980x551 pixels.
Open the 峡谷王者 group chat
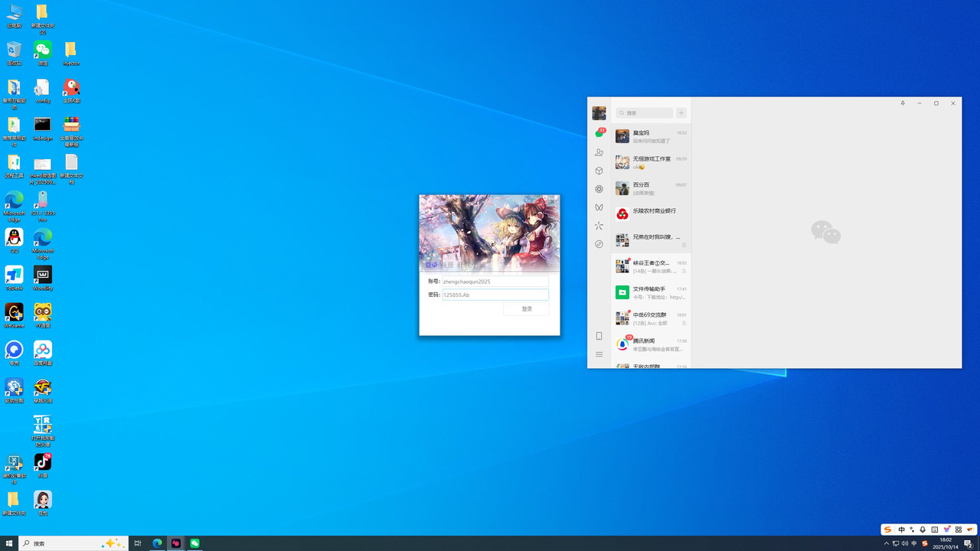pos(652,267)
